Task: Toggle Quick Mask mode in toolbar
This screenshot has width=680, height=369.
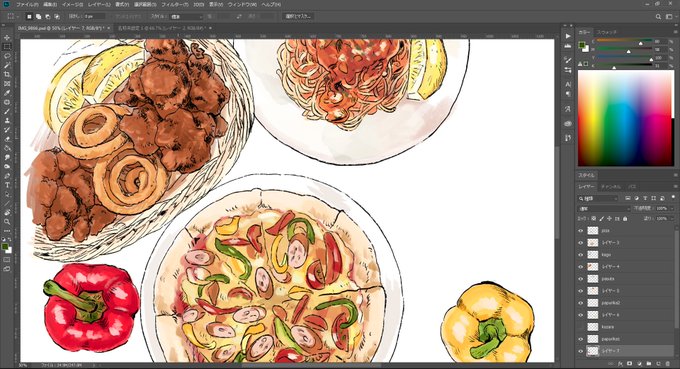Action: [7, 260]
